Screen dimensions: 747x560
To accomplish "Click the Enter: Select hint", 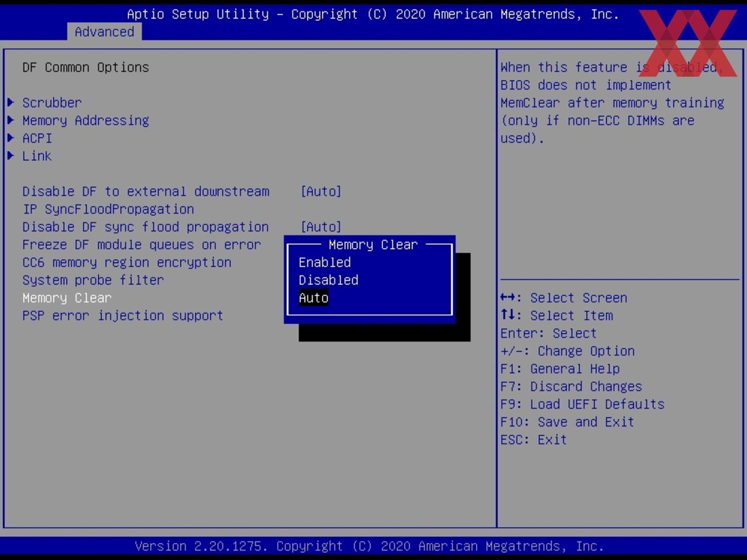I will [x=548, y=333].
